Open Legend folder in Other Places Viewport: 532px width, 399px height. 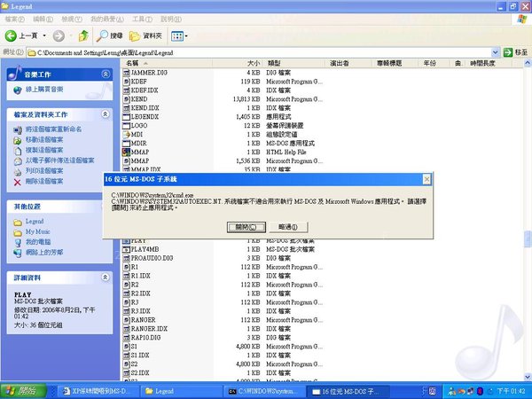click(x=35, y=222)
